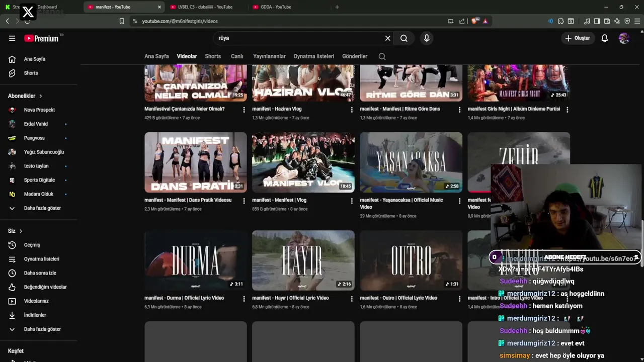Screen dimensions: 644x362
Task: Open the Oluştur create button
Action: [x=578, y=38]
